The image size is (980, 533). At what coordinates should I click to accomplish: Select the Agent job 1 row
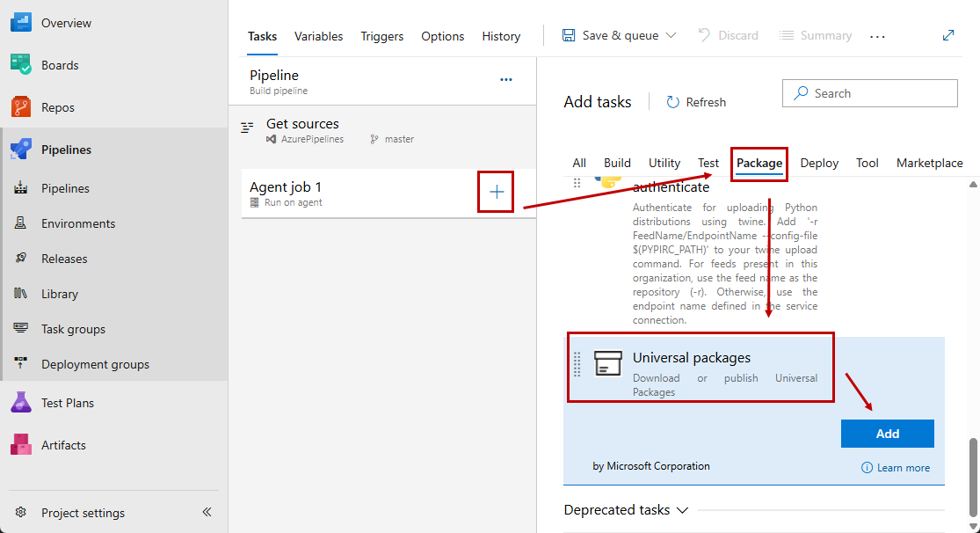coord(388,193)
